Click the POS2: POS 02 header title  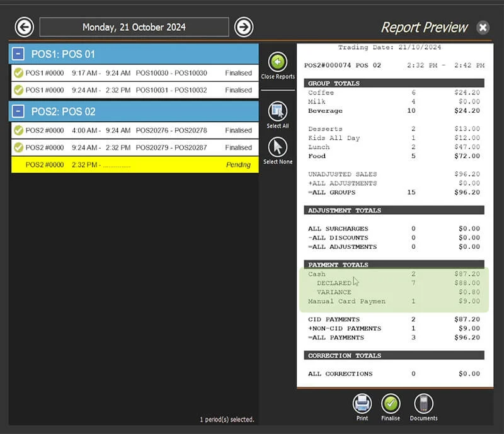click(x=64, y=111)
